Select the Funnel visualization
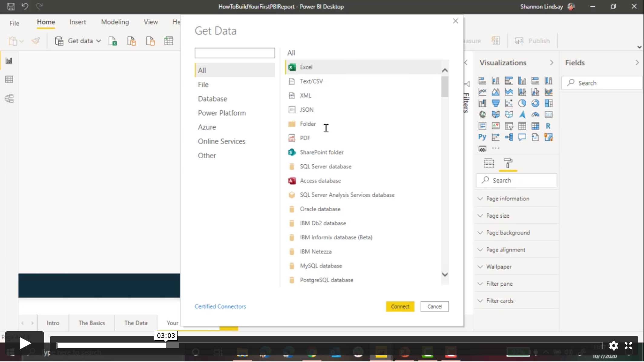The image size is (644, 362). pyautogui.click(x=495, y=103)
